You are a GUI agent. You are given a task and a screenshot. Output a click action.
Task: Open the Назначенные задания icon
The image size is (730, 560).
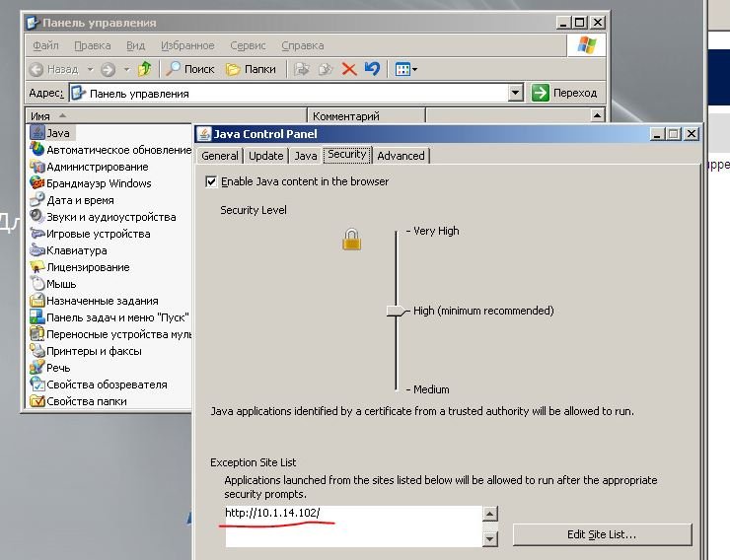click(x=36, y=300)
